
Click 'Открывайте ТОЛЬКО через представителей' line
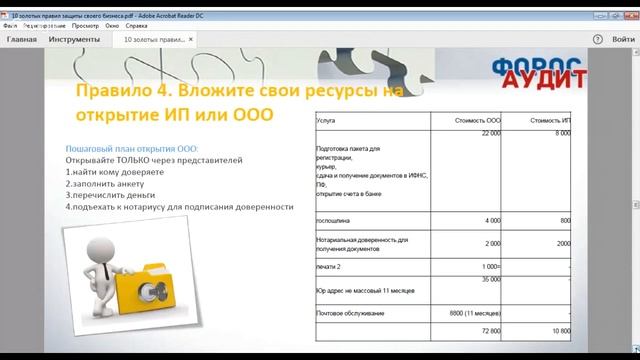click(154, 160)
